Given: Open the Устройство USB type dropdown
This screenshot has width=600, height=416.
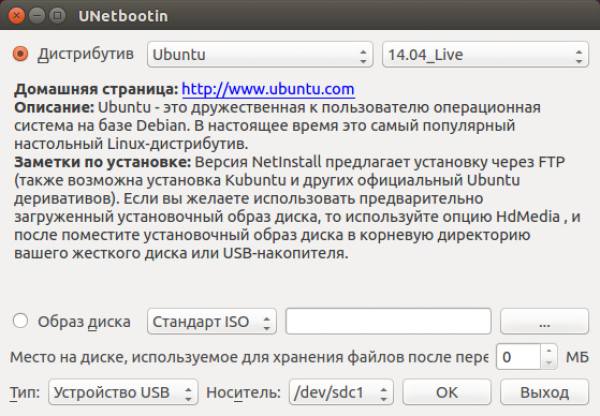Looking at the screenshot, I should tap(123, 392).
